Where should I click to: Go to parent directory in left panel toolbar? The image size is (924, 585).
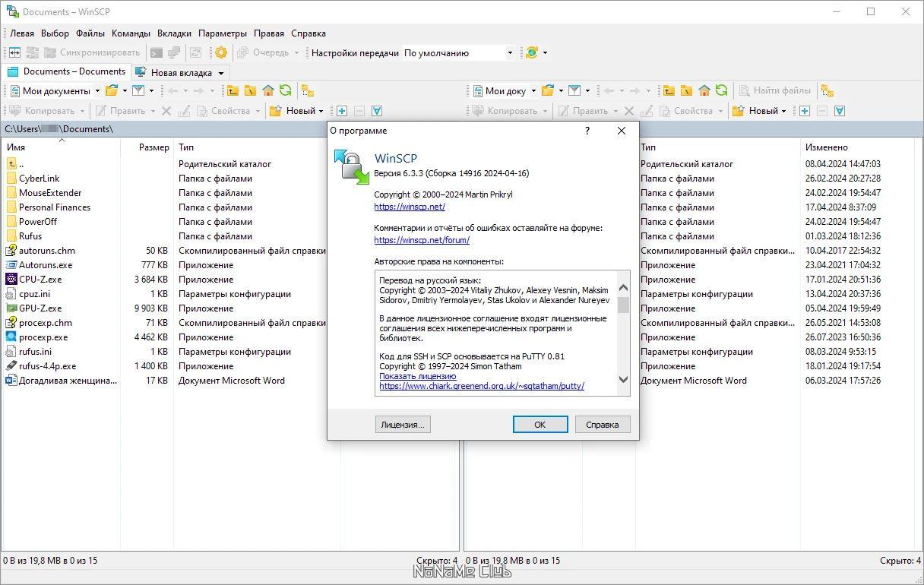coord(233,90)
